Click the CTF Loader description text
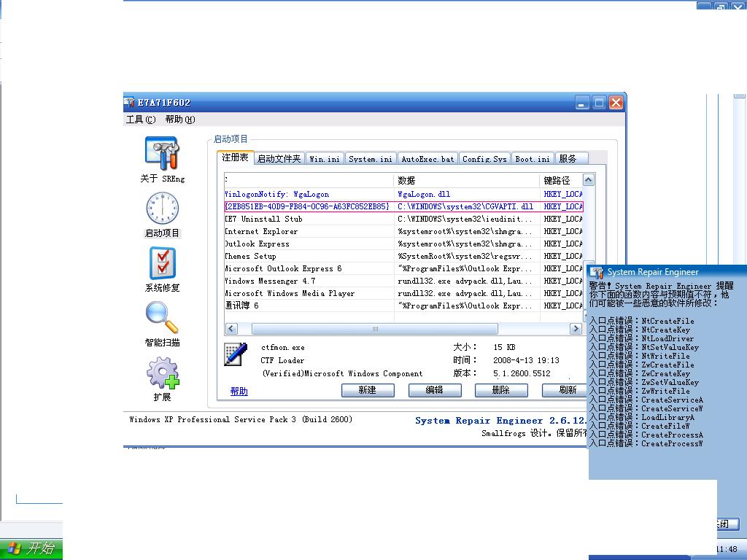The image size is (747, 560). pyautogui.click(x=282, y=360)
